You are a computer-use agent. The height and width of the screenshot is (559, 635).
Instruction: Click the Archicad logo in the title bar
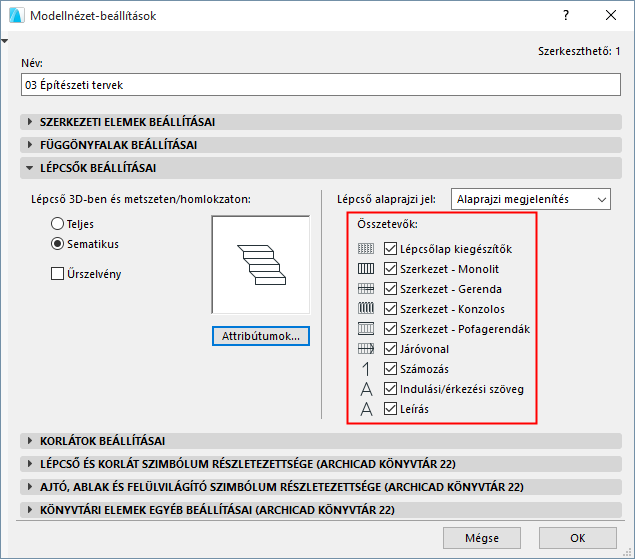point(17,15)
